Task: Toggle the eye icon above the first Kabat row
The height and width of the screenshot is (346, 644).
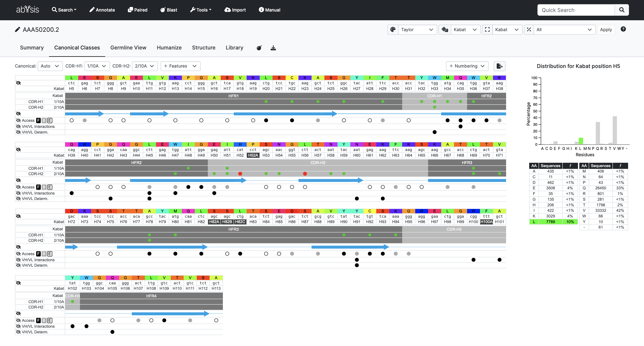Action: [18, 83]
